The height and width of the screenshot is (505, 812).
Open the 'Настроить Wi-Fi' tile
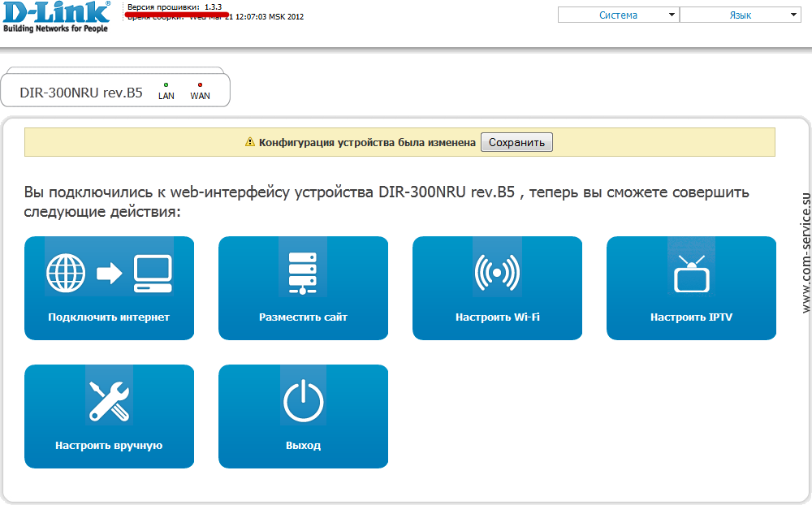pyautogui.click(x=497, y=288)
